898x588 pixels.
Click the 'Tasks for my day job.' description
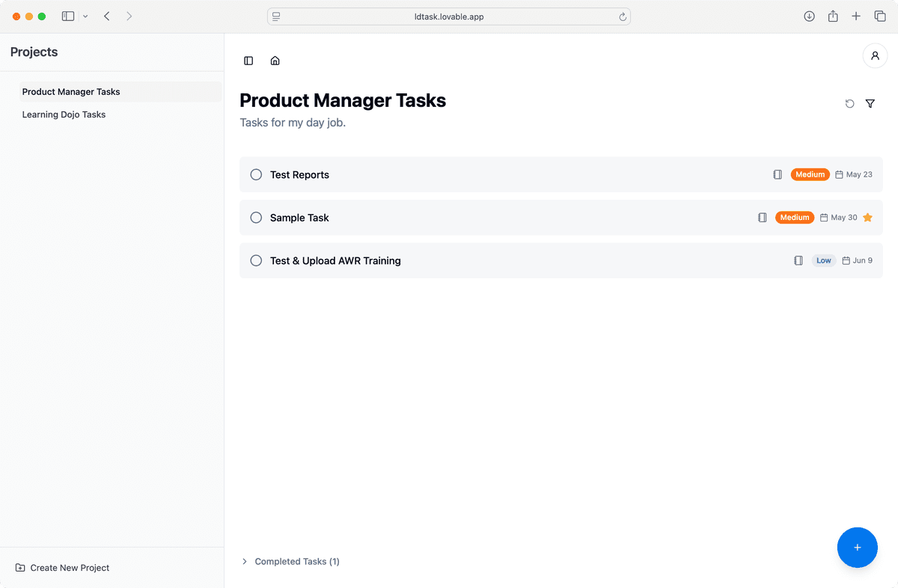(x=293, y=123)
